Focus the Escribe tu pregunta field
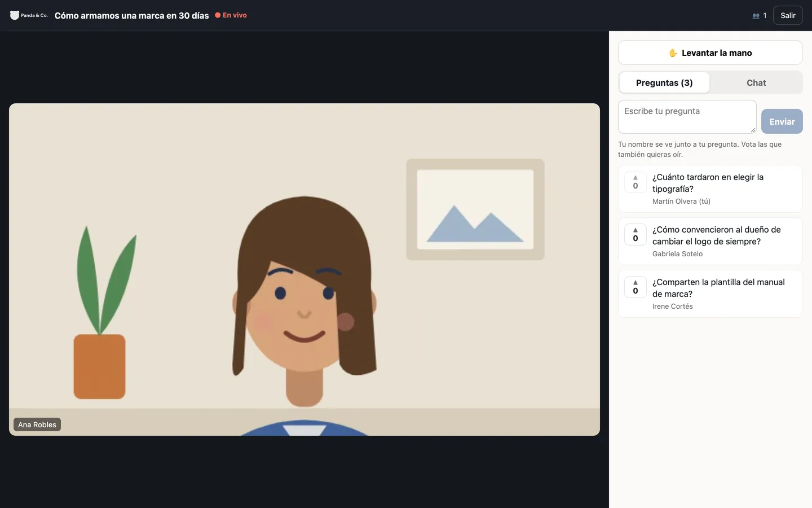The image size is (812, 508). pos(687,117)
